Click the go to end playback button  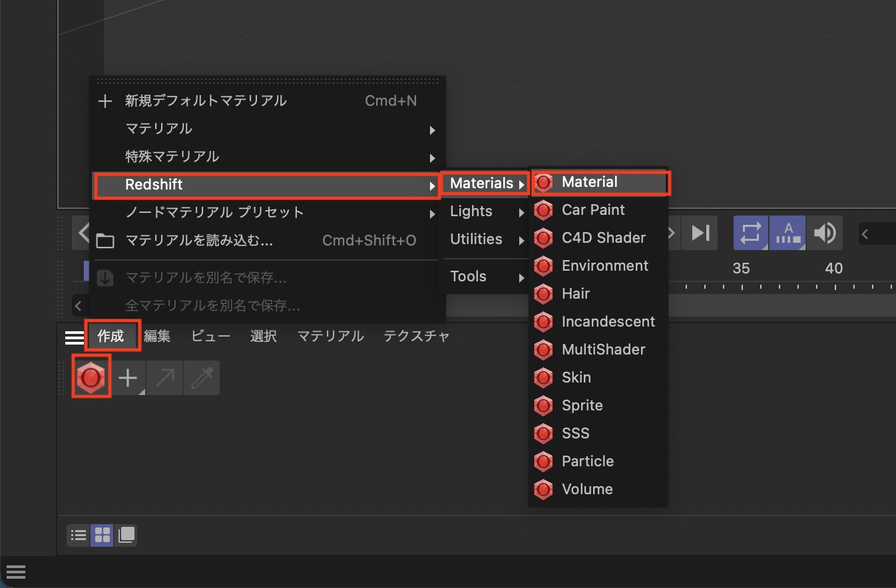[x=700, y=233]
